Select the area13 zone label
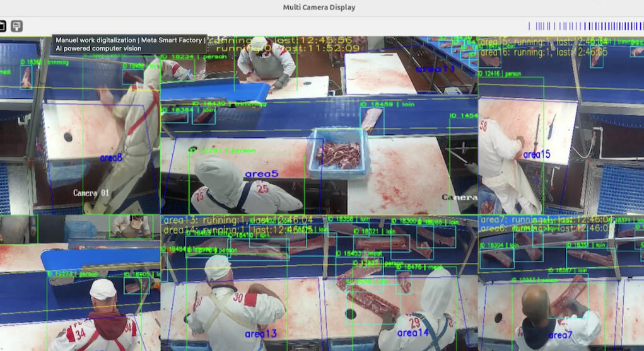The height and width of the screenshot is (351, 644). (261, 334)
